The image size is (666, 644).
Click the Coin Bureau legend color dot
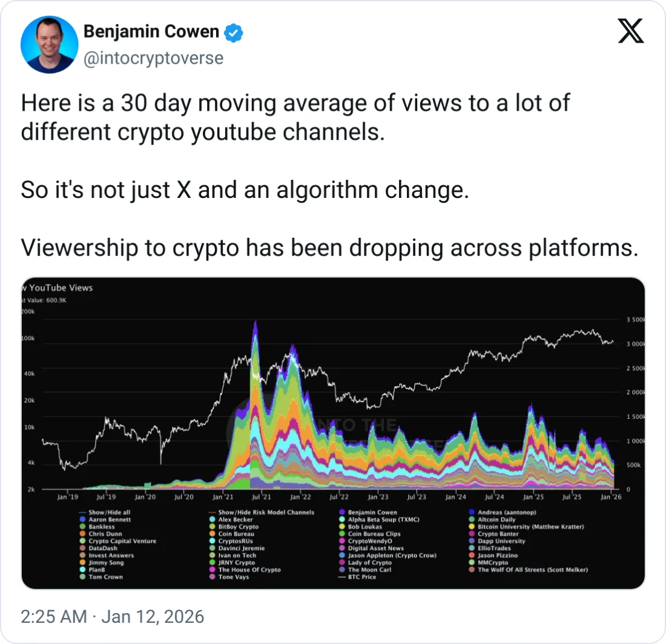click(213, 534)
